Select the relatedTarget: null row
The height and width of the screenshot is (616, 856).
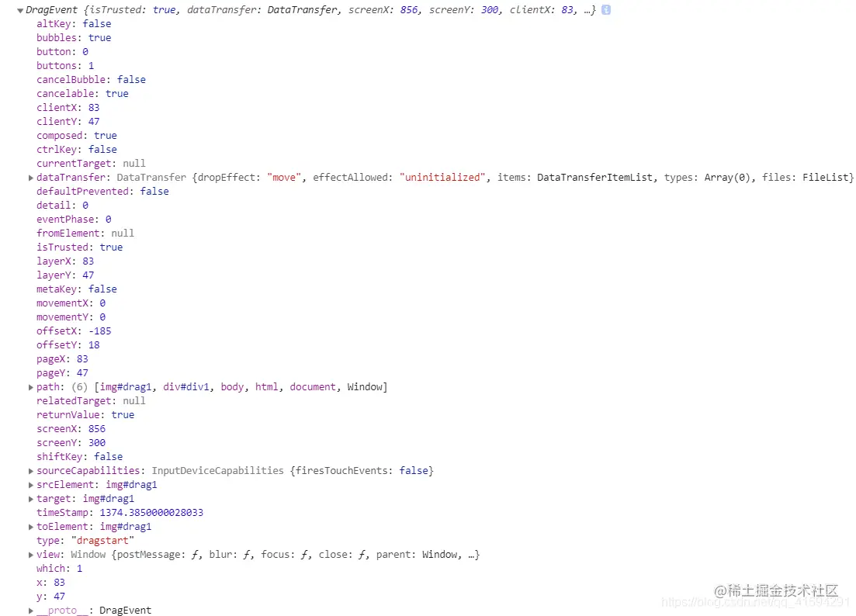(x=91, y=401)
